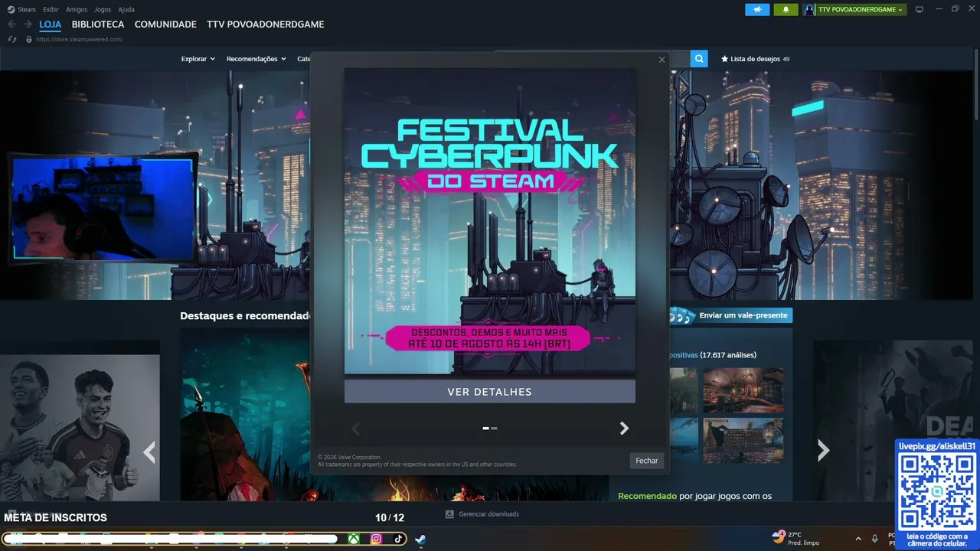Click the right arrow of the featured carousel

823,451
